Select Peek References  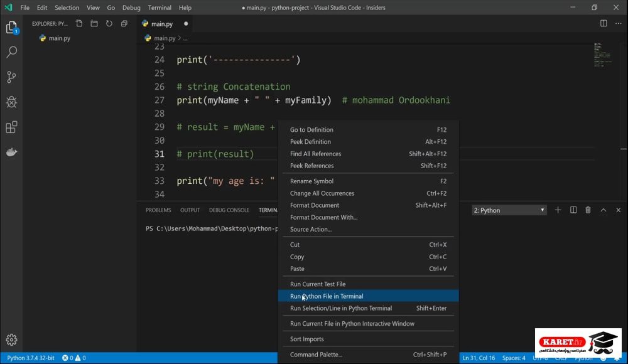(368, 166)
